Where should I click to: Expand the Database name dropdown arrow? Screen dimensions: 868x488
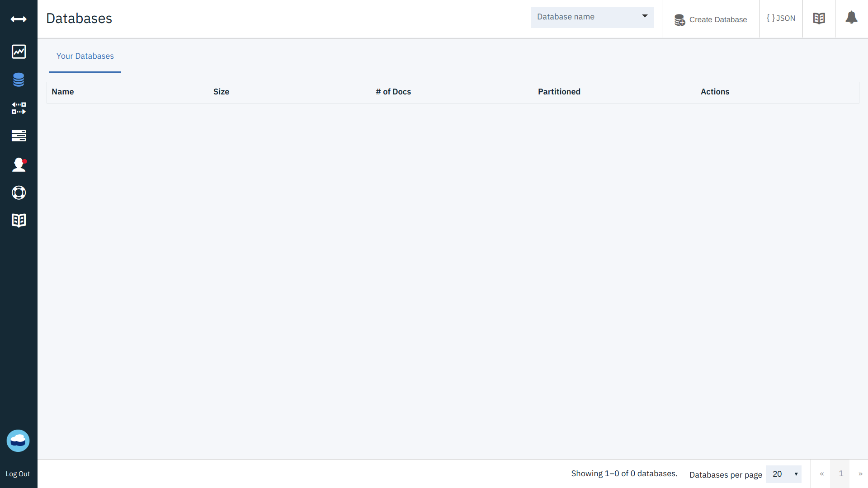645,17
